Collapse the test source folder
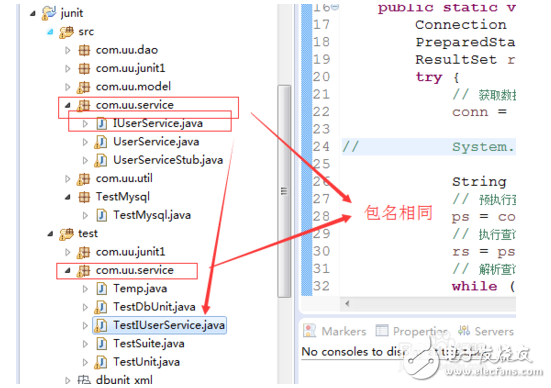Image resolution: width=551 pixels, height=388 pixels. point(50,234)
